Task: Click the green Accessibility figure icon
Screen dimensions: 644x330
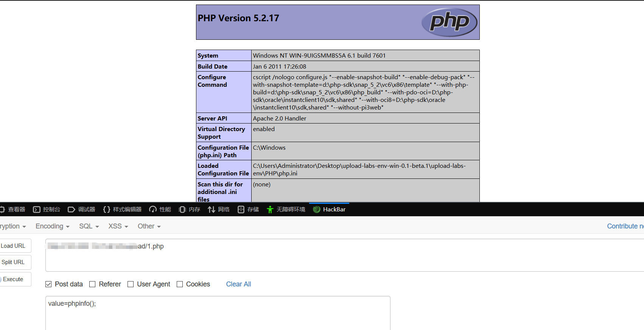Action: [270, 210]
